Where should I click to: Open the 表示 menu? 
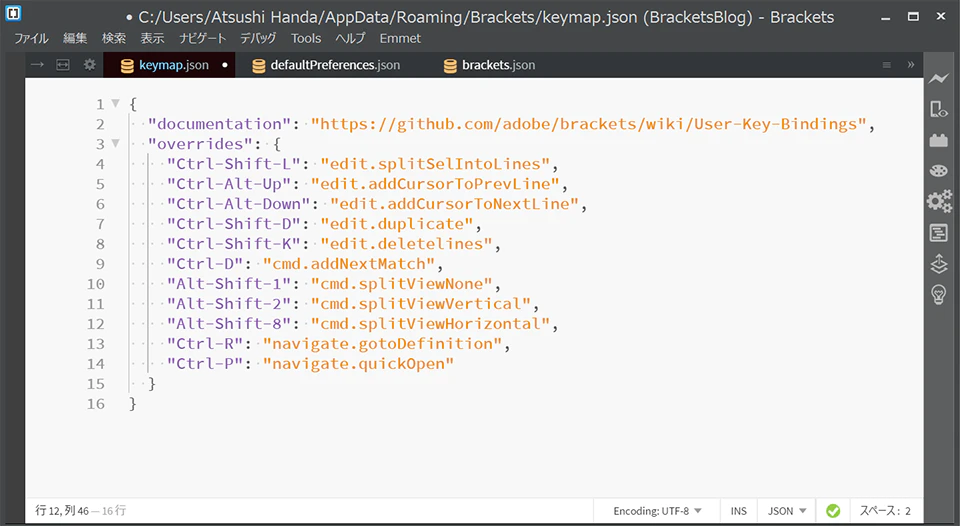pyautogui.click(x=152, y=38)
